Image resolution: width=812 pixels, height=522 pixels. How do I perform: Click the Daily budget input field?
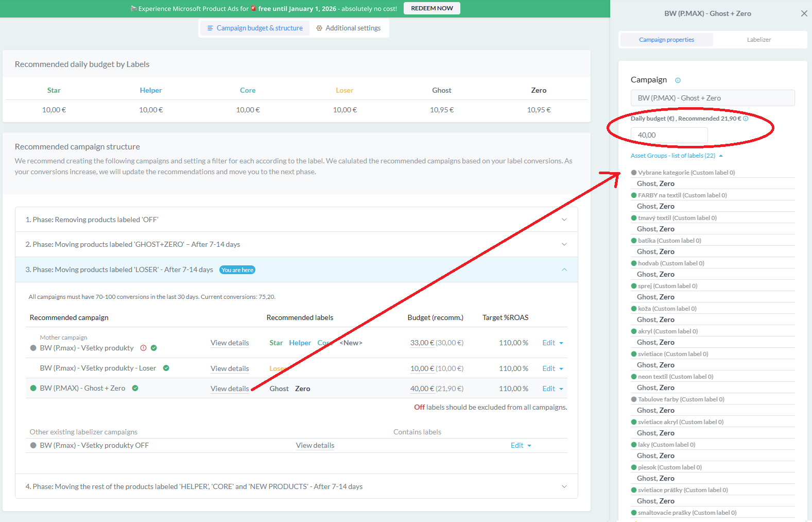[x=669, y=135]
